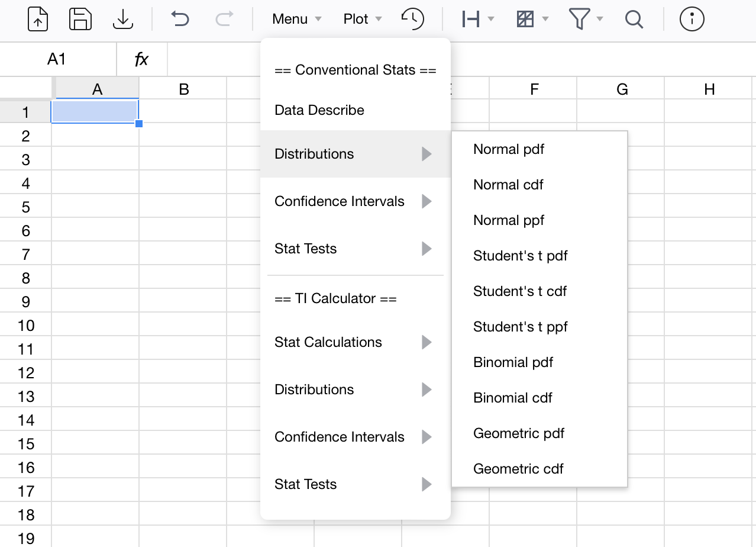Click the redo arrow icon
The height and width of the screenshot is (547, 756).
tap(224, 19)
